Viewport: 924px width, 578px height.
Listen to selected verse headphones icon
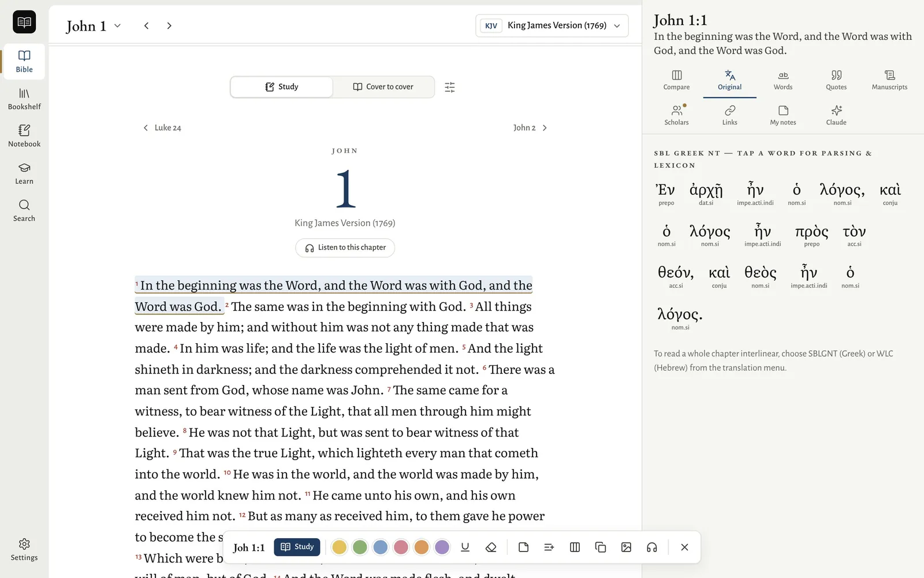(x=652, y=547)
